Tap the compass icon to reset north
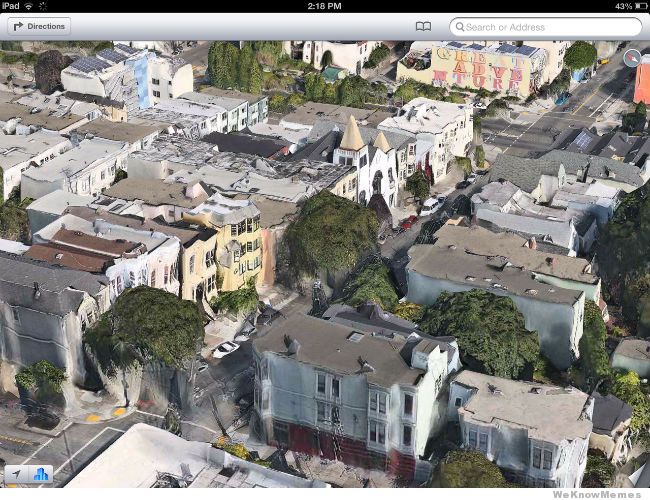The height and width of the screenshot is (500, 650). point(632,58)
